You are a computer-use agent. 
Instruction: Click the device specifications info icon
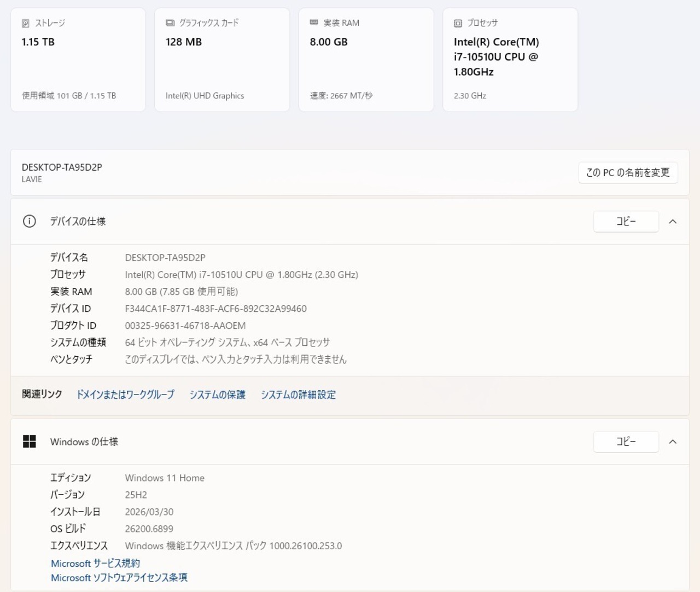click(30, 221)
